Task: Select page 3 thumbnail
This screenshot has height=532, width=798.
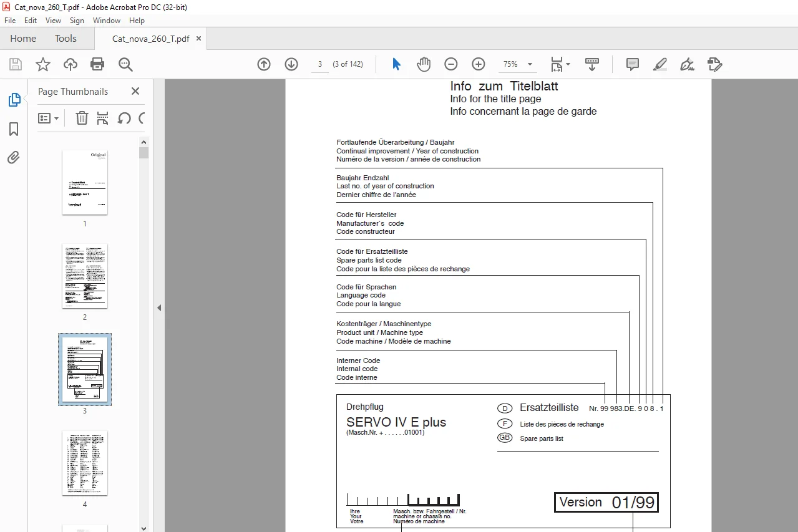Action: (x=85, y=369)
